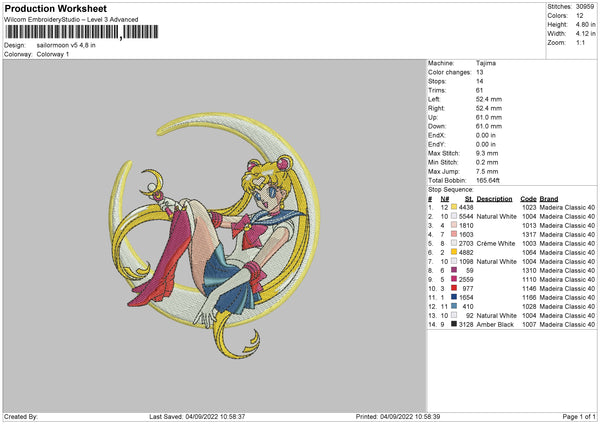Click the 'Right:' measurement label
The image size is (600, 424).
pos(436,108)
